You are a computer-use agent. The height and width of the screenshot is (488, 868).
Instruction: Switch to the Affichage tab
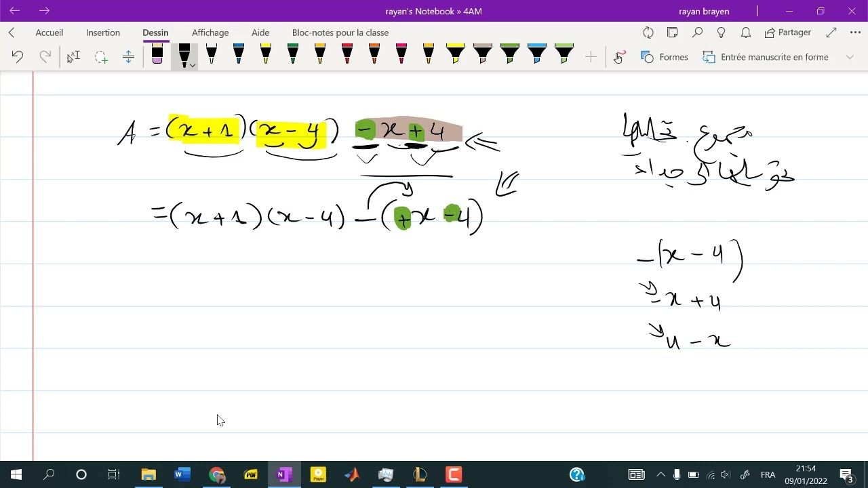point(210,33)
